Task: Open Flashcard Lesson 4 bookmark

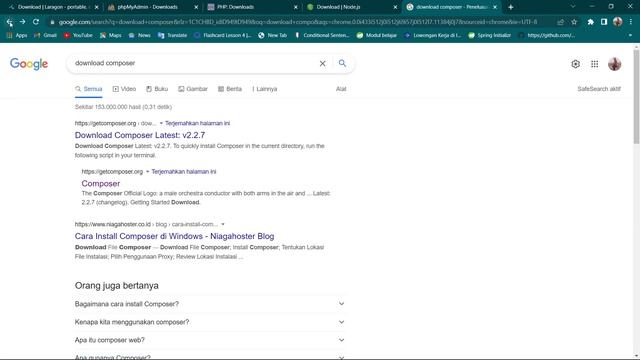Action: tap(223, 36)
